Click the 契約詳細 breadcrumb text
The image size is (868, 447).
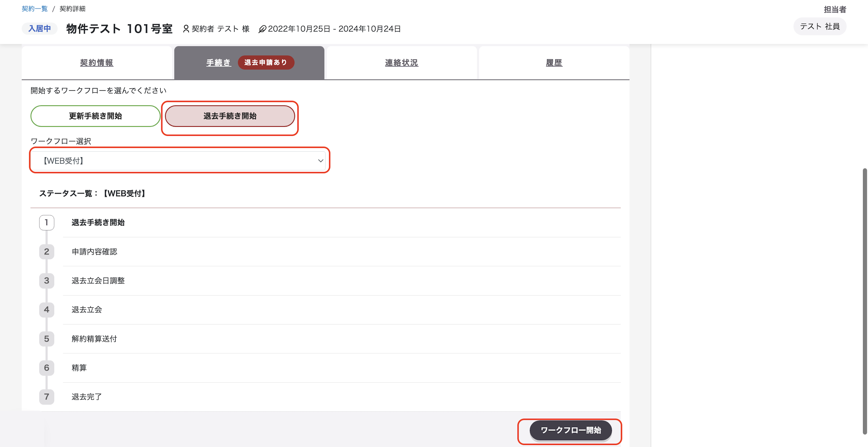72,9
